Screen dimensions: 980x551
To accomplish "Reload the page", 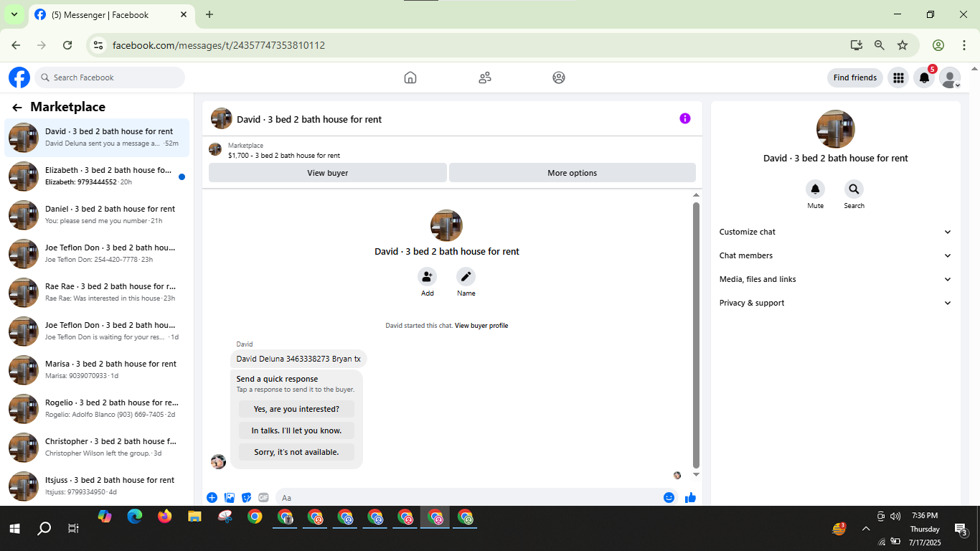I will 67,45.
